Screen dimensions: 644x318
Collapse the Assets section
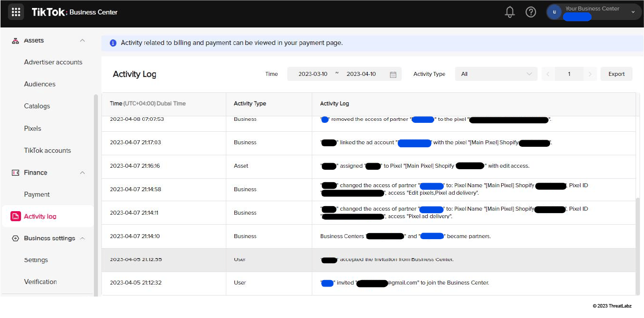82,40
